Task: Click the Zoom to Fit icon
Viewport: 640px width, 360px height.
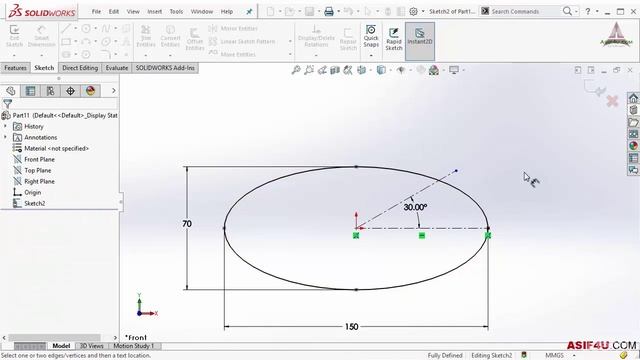Action: coord(296,70)
